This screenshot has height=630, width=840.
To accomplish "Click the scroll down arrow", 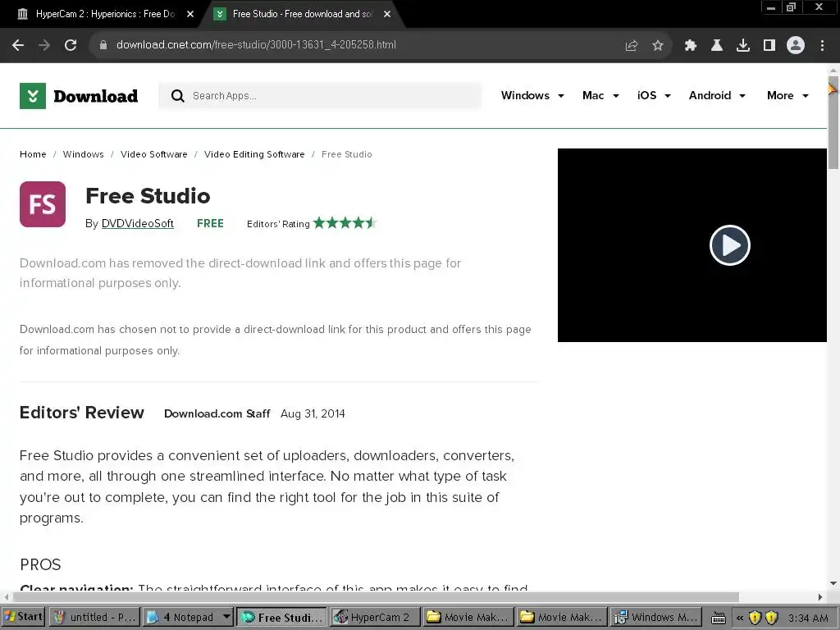I will [x=833, y=583].
